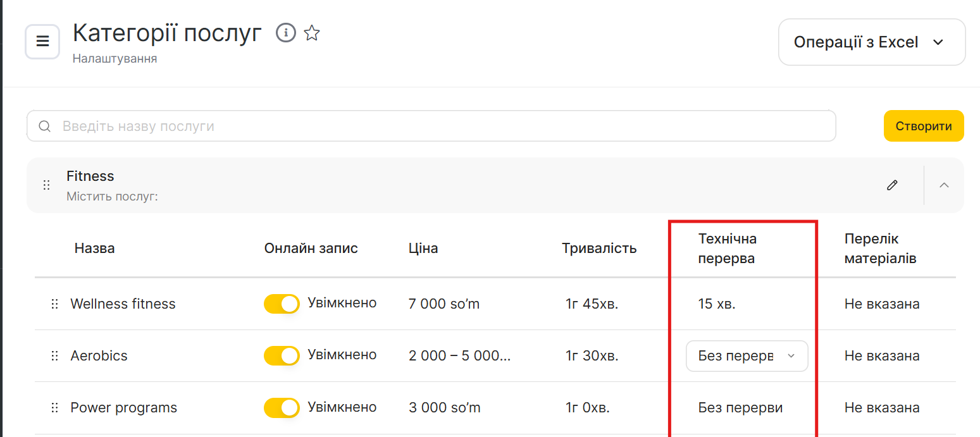Open the hamburger sidebar menu
The image size is (980, 437).
pyautogui.click(x=42, y=42)
